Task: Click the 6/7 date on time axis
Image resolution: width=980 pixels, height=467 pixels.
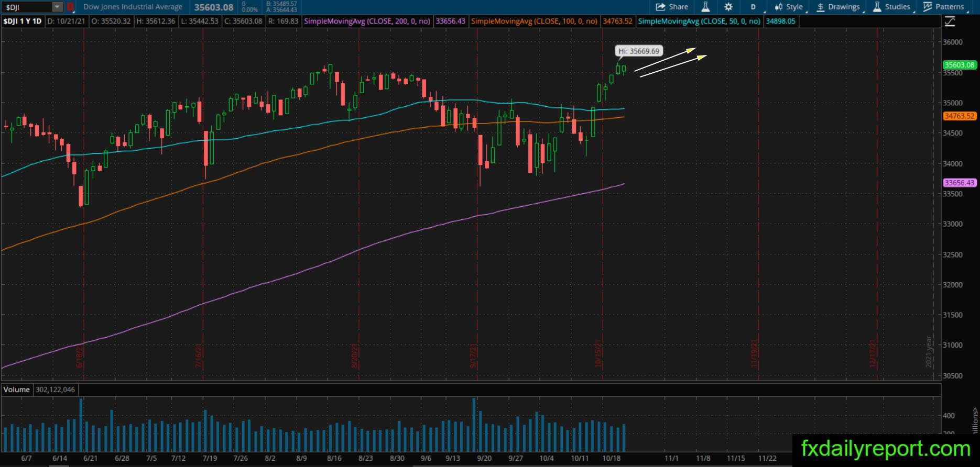Action: pyautogui.click(x=26, y=458)
